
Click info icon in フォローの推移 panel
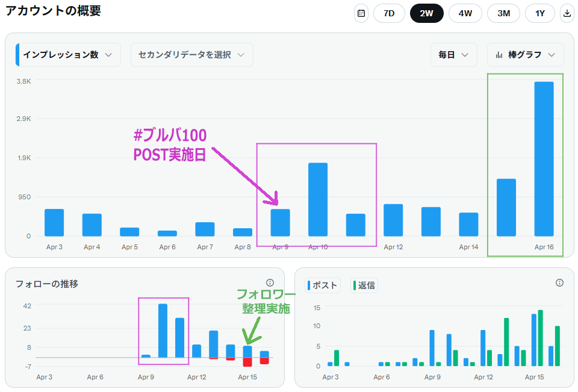click(x=270, y=282)
